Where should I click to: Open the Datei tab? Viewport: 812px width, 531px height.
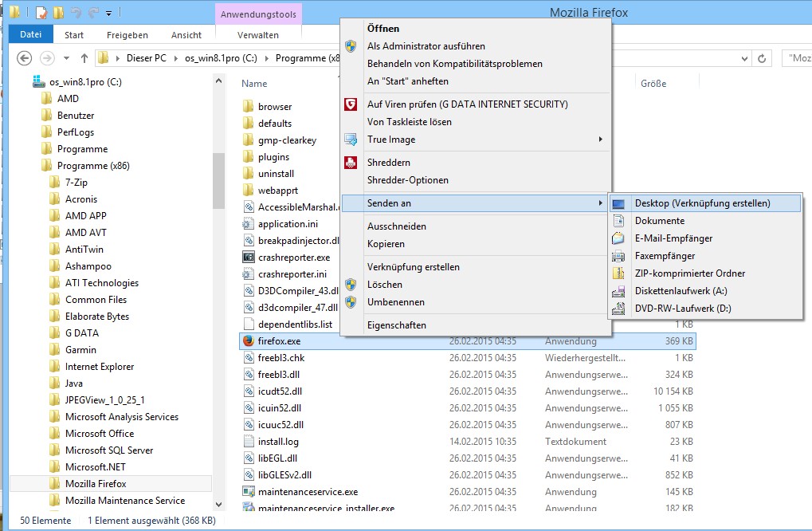(31, 34)
